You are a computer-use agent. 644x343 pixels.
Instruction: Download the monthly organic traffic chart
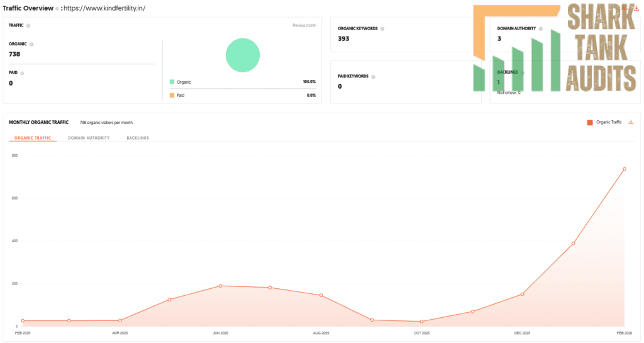(631, 122)
